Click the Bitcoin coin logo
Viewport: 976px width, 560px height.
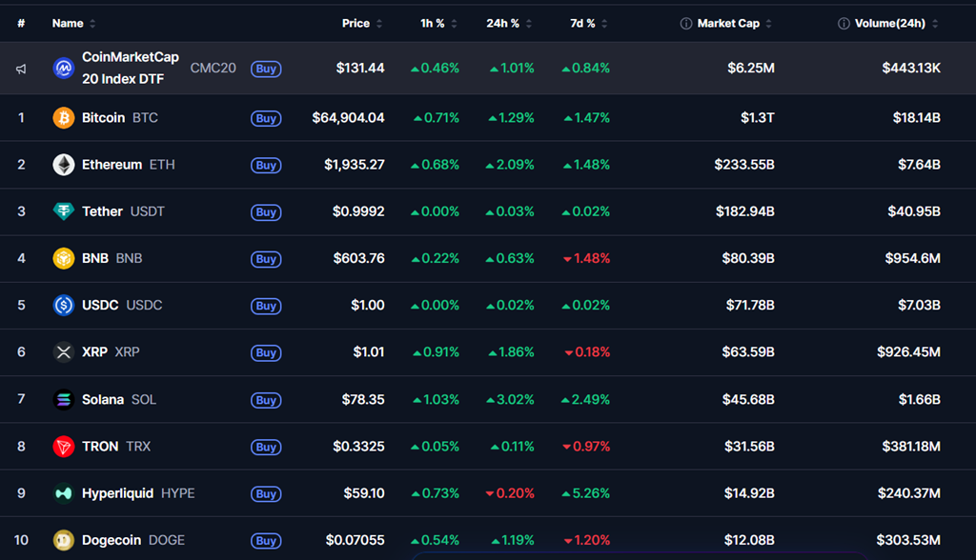[x=64, y=117]
